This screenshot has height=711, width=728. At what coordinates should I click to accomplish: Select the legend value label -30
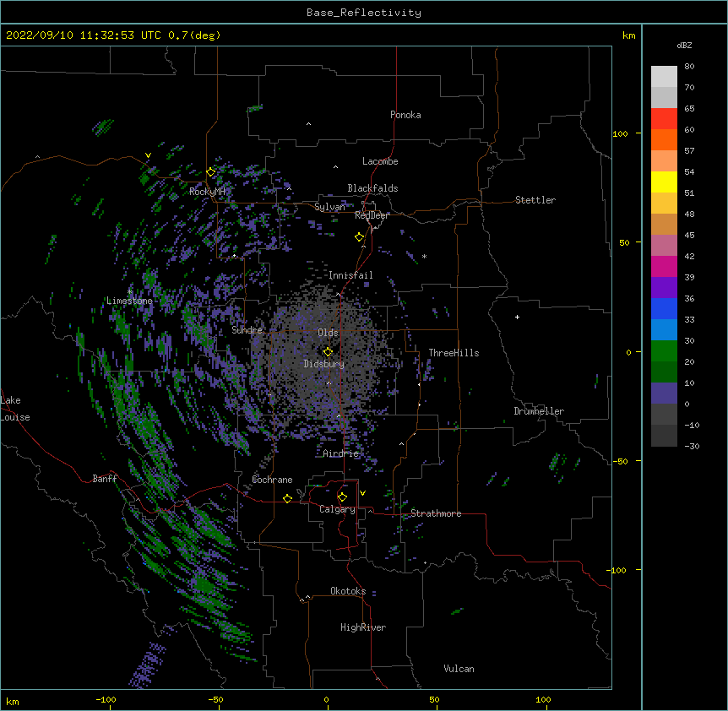tap(692, 446)
